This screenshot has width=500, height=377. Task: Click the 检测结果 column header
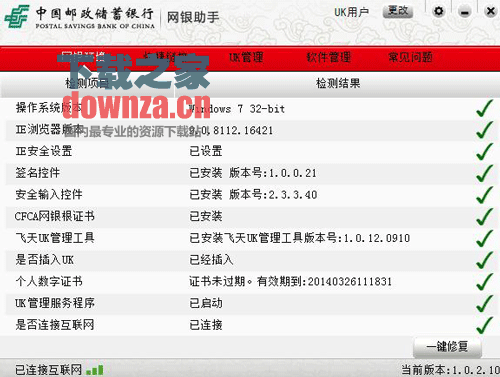tap(338, 83)
